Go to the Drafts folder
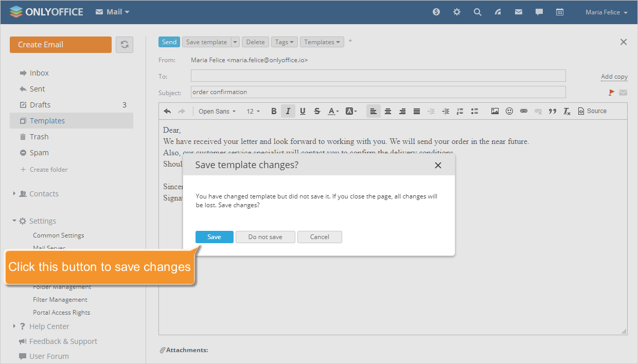This screenshot has width=638, height=364. point(41,104)
